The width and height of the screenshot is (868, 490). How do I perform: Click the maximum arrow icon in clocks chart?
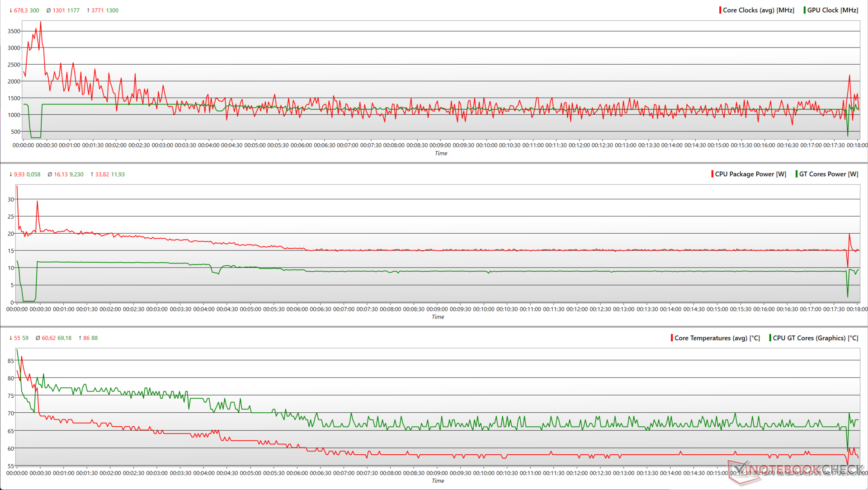(88, 10)
